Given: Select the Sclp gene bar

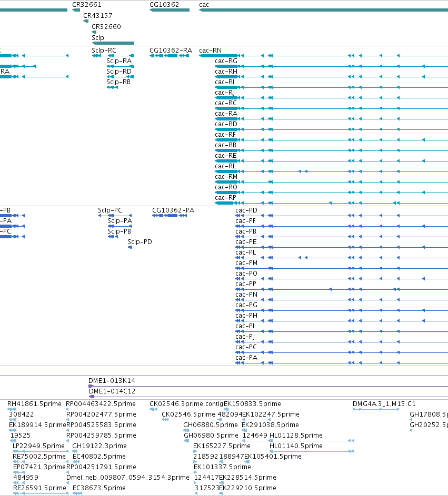Looking at the screenshot, I should pos(113,43).
